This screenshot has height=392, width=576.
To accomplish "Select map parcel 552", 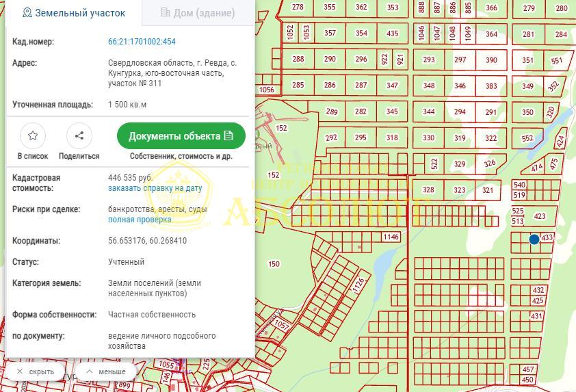I will [527, 138].
